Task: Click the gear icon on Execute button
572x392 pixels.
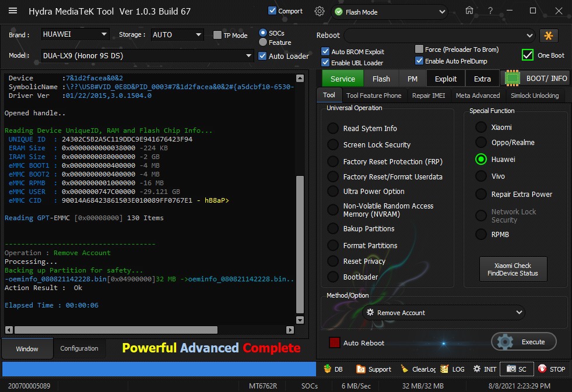Action: (x=506, y=342)
